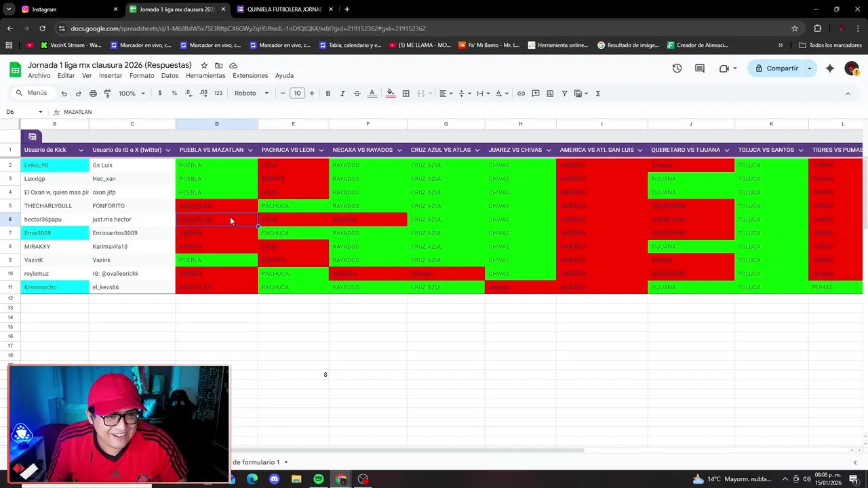
Task: Show all comments icon
Action: [700, 68]
